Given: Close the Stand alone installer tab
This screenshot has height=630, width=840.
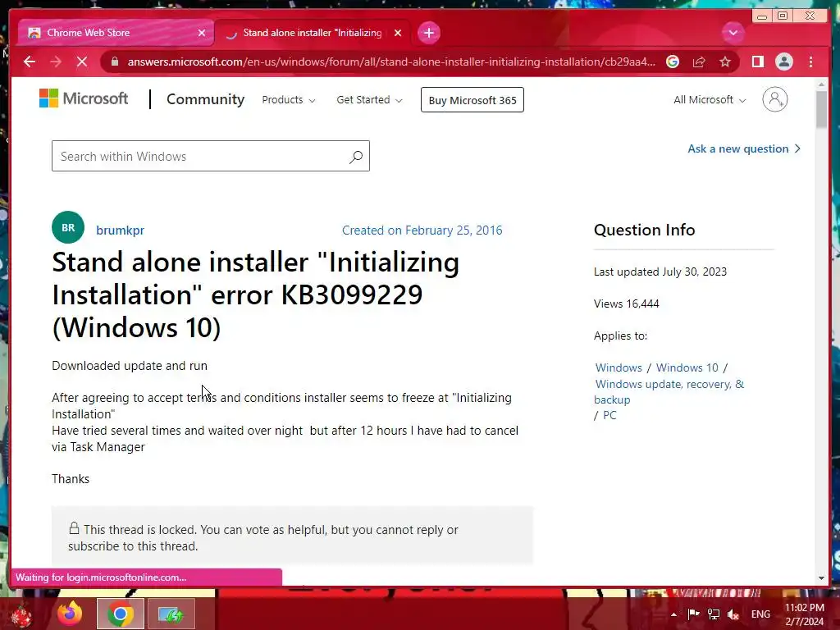Looking at the screenshot, I should click(398, 33).
